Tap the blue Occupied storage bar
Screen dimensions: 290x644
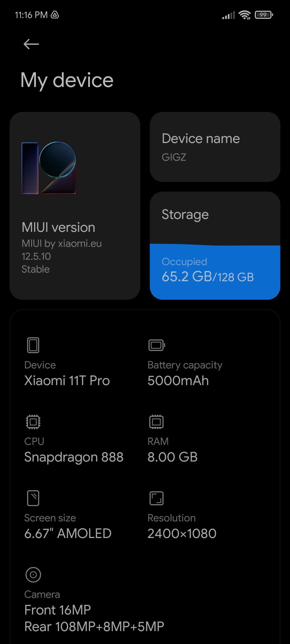pyautogui.click(x=215, y=272)
